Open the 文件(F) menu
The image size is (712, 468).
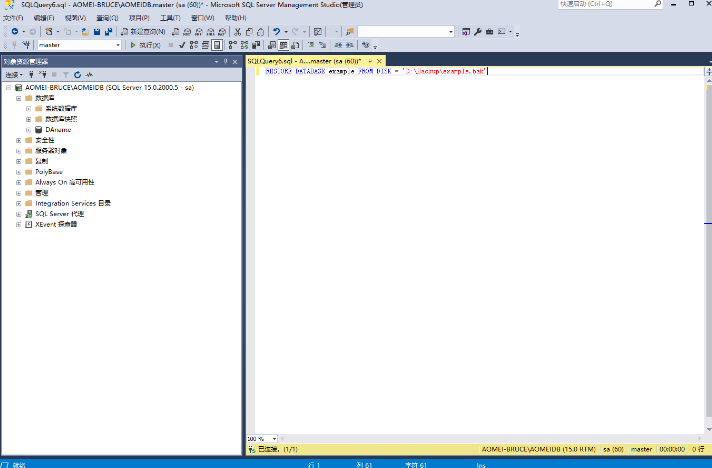pyautogui.click(x=13, y=18)
